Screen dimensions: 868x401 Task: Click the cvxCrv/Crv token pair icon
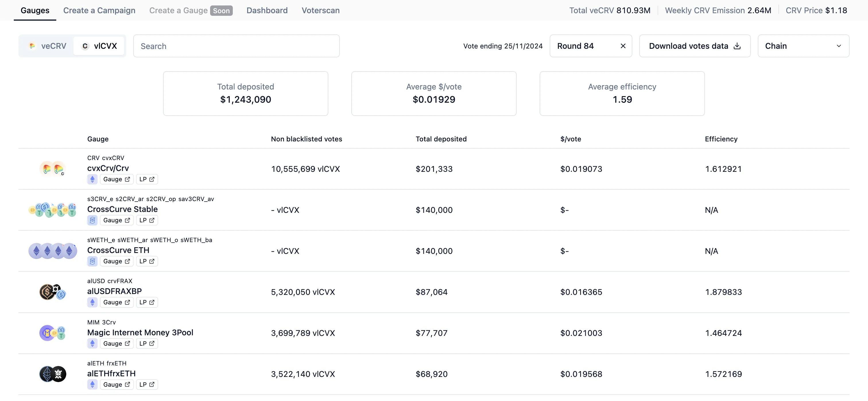click(x=53, y=169)
